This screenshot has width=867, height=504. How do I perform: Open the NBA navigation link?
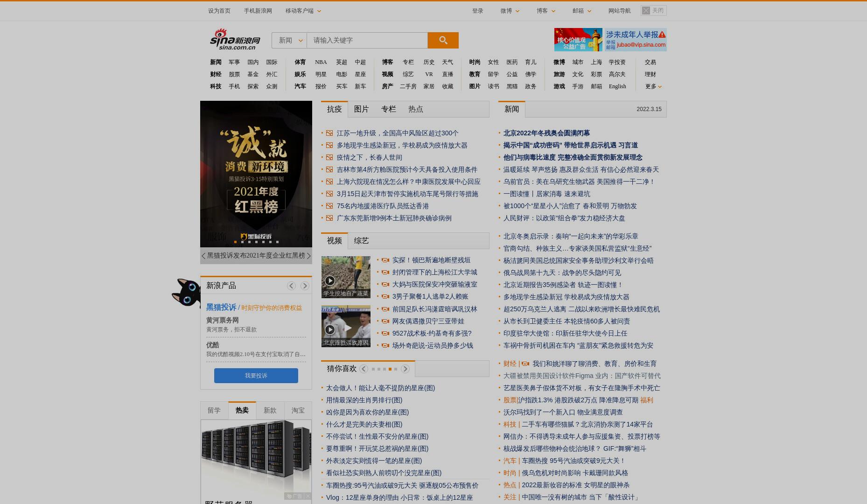pyautogui.click(x=321, y=62)
